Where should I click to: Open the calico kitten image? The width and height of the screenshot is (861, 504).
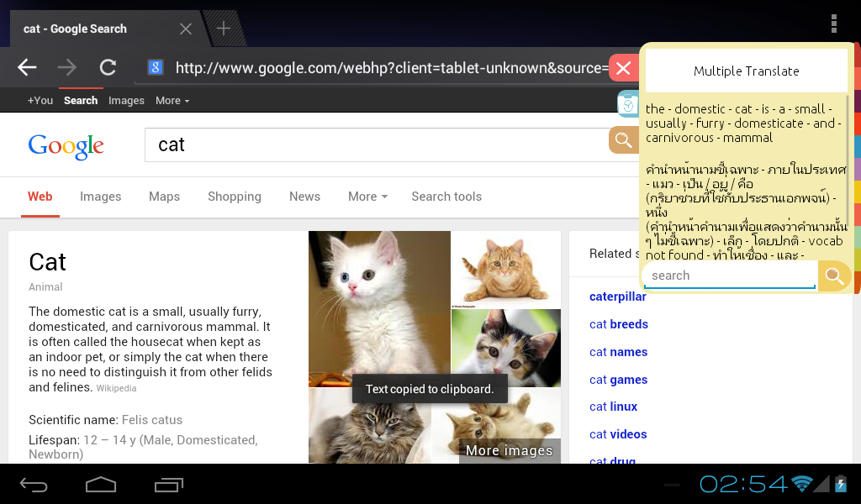[x=505, y=349]
